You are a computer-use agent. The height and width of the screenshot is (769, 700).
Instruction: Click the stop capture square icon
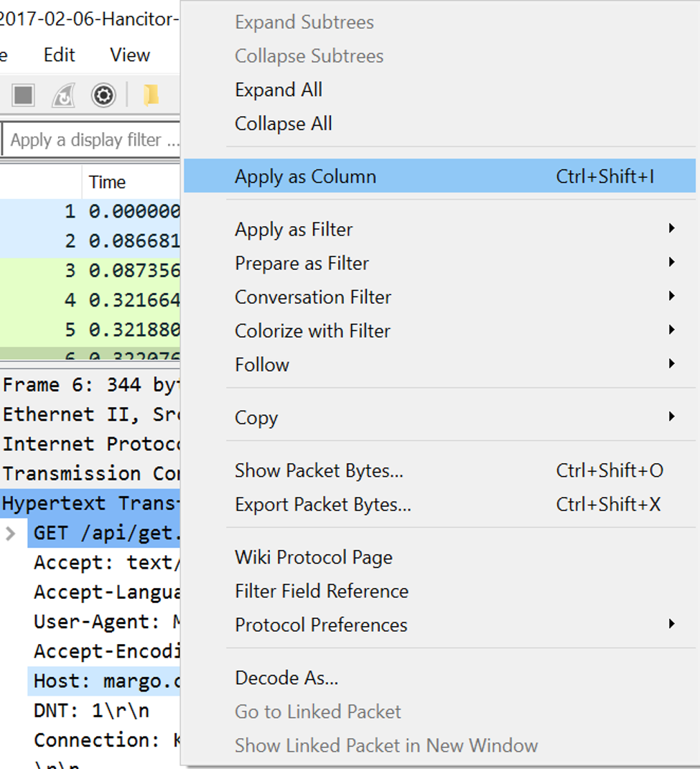coord(24,95)
